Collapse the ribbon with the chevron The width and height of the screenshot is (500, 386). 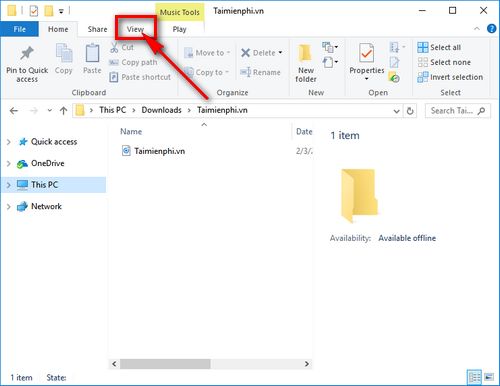477,29
